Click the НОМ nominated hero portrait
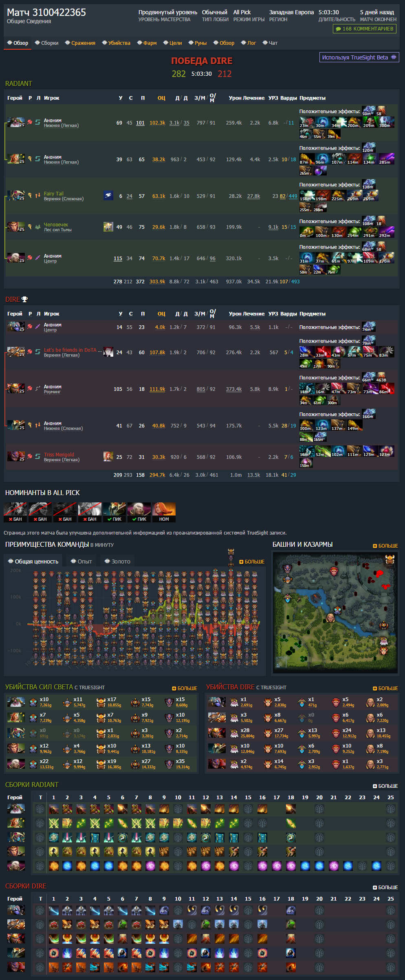Screen dimensions: 405x980 click(x=164, y=509)
